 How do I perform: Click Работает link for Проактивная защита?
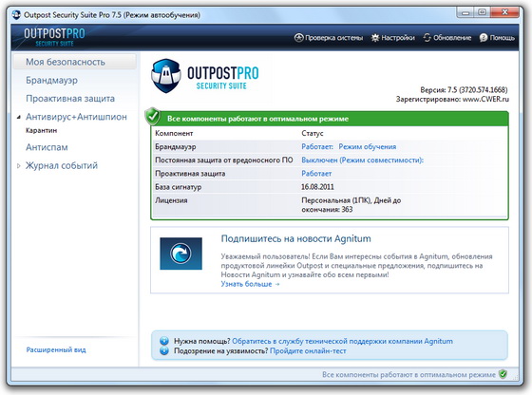click(316, 174)
